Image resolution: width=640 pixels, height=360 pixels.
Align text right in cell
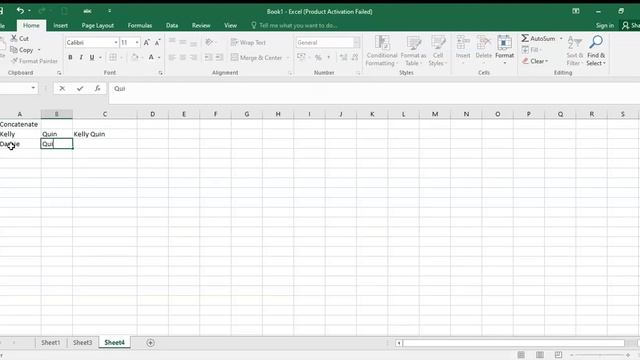click(193, 58)
